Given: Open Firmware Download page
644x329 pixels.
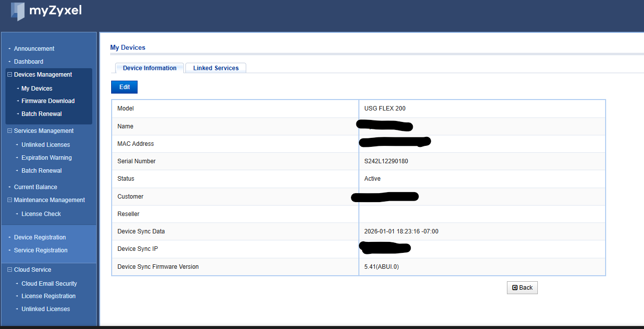Looking at the screenshot, I should (48, 101).
